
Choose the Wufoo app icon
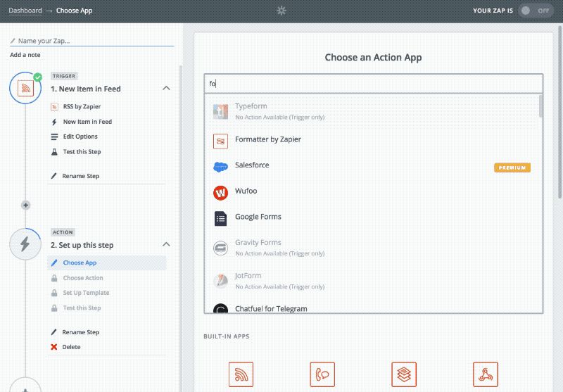[x=221, y=192]
